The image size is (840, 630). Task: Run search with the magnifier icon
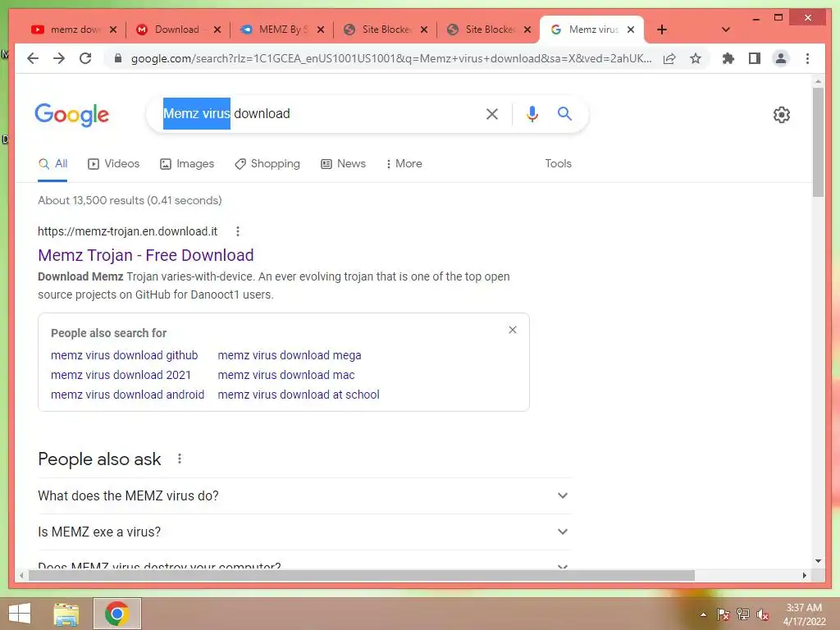point(564,113)
